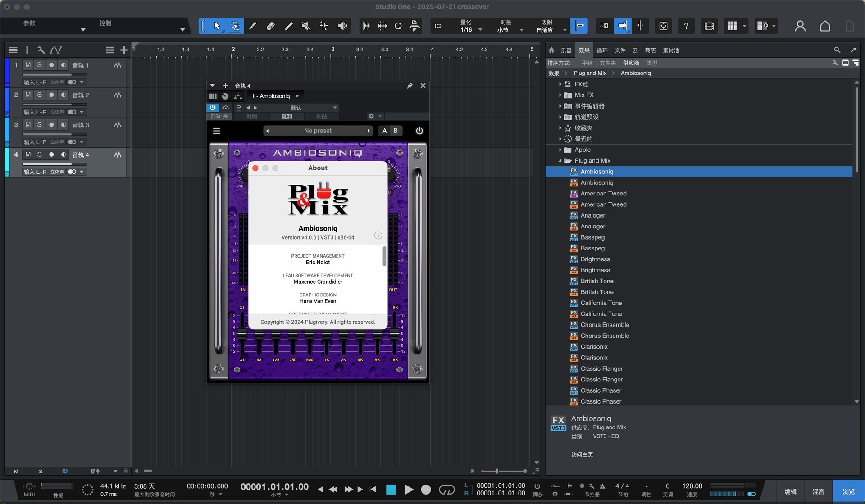Toggle monitor on 音轨 4

click(x=63, y=154)
